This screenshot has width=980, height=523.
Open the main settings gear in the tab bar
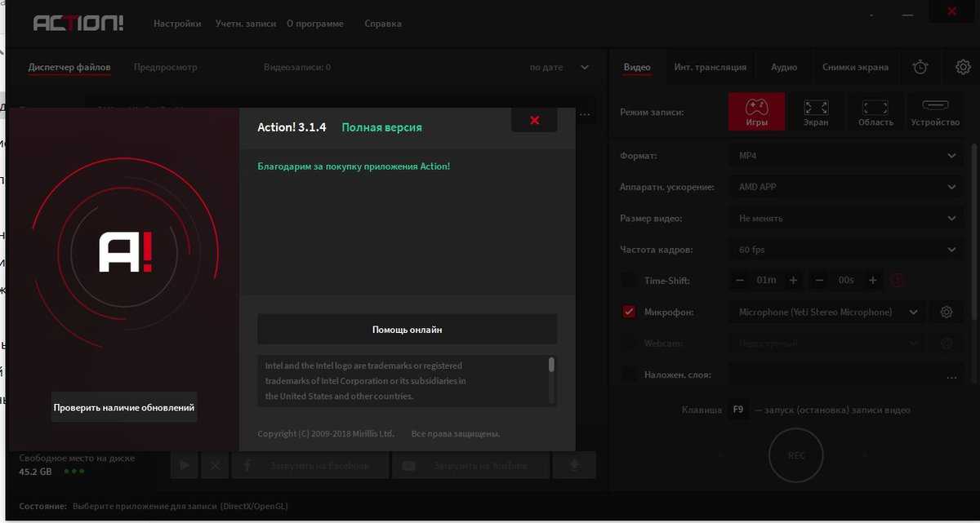tap(962, 67)
